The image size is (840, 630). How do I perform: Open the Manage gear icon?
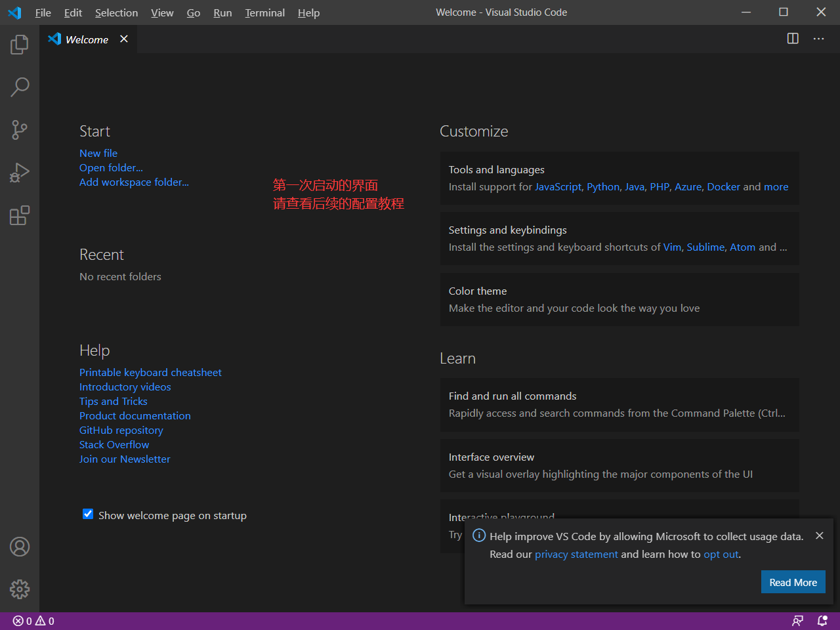coord(20,589)
